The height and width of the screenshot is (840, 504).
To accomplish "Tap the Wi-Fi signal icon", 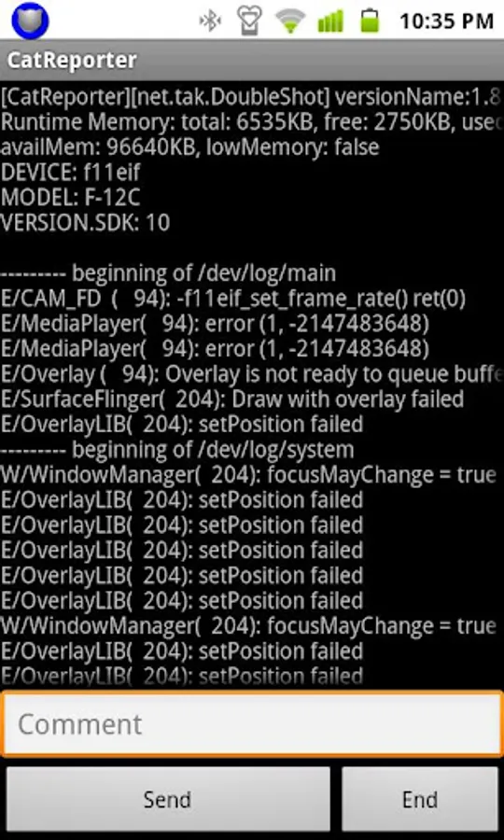I will click(x=290, y=21).
